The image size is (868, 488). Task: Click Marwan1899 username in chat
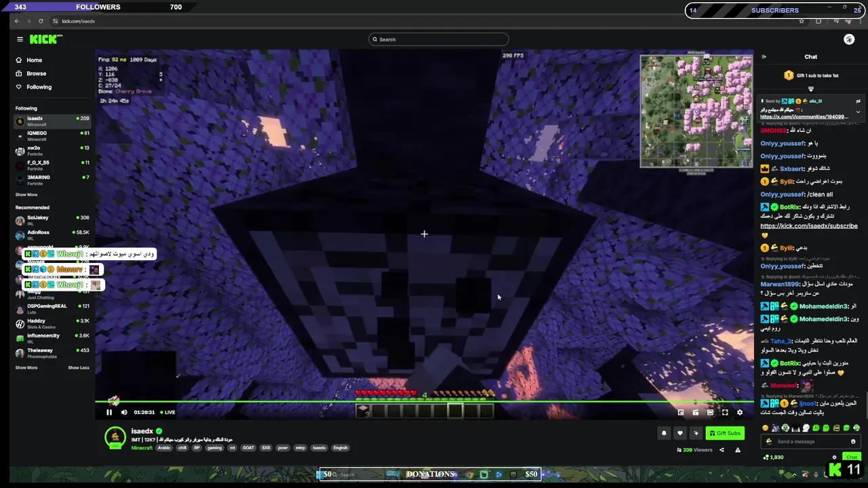[x=780, y=285]
